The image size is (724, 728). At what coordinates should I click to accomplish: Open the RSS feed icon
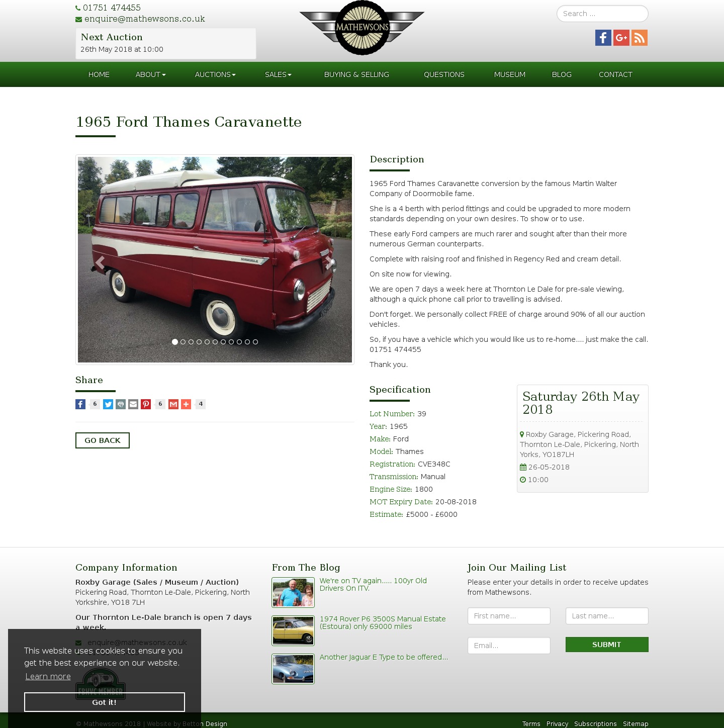640,38
